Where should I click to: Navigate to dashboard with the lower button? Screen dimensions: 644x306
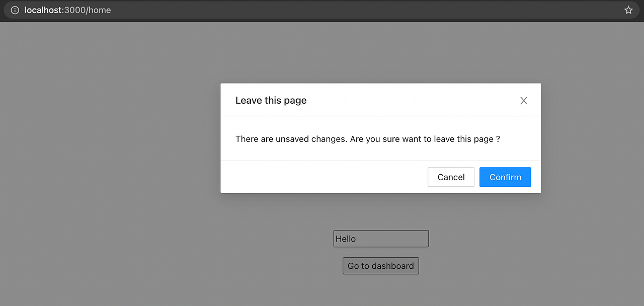[x=380, y=266]
